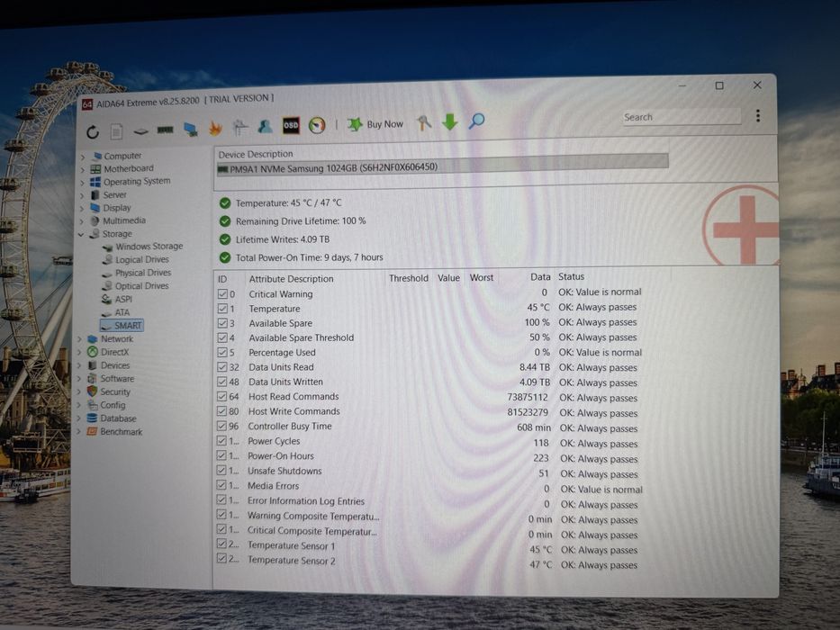840x630 pixels.
Task: Open the ATA storage page
Action: tap(122, 312)
